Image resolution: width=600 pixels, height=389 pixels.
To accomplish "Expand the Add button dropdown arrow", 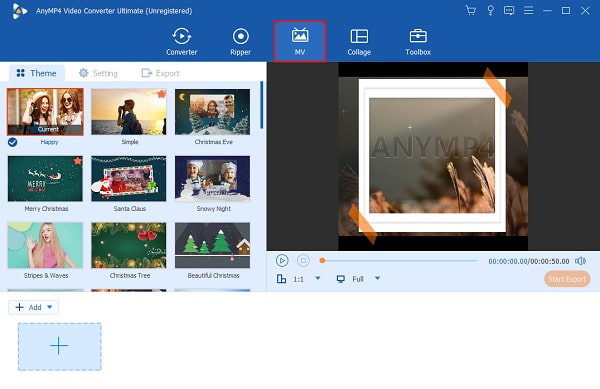I will point(50,307).
